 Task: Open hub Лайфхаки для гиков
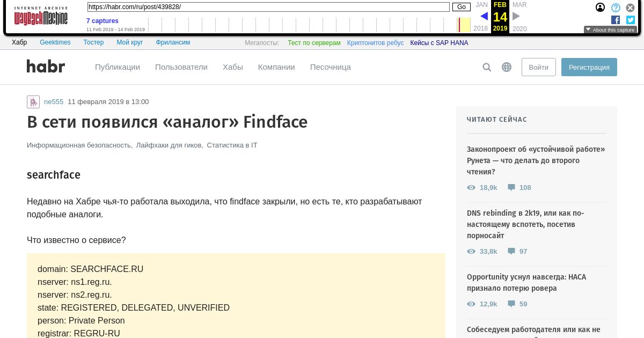click(x=169, y=145)
